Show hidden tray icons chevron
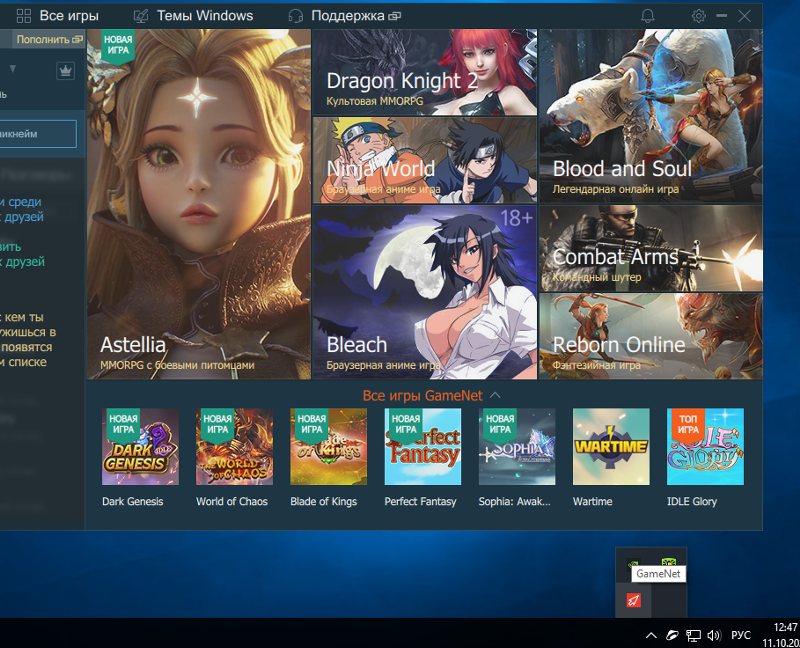The width and height of the screenshot is (800, 648). click(651, 635)
